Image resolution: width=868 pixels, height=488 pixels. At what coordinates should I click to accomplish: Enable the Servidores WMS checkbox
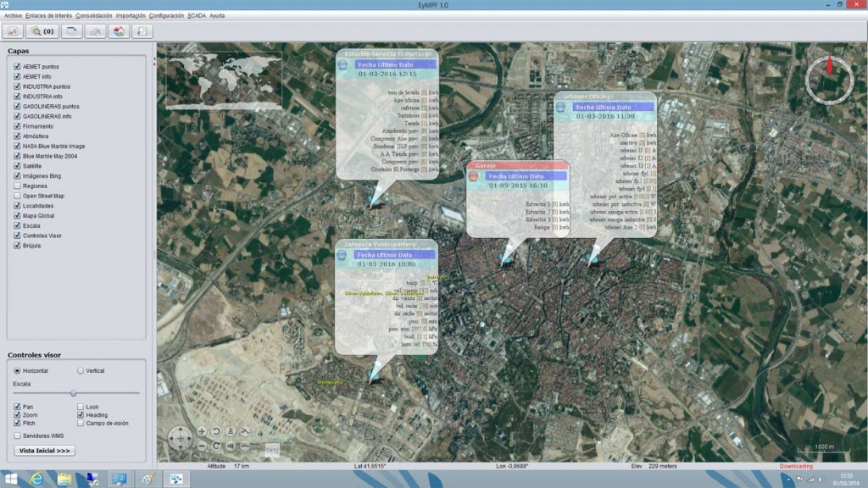tap(17, 436)
